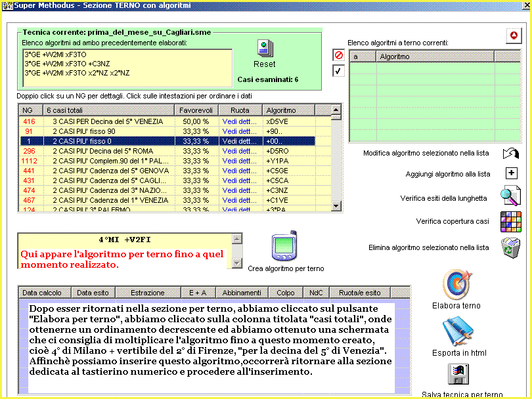
Task: Select highlighted row '2 CASI PIU' fisso 0'
Action: click(167, 141)
